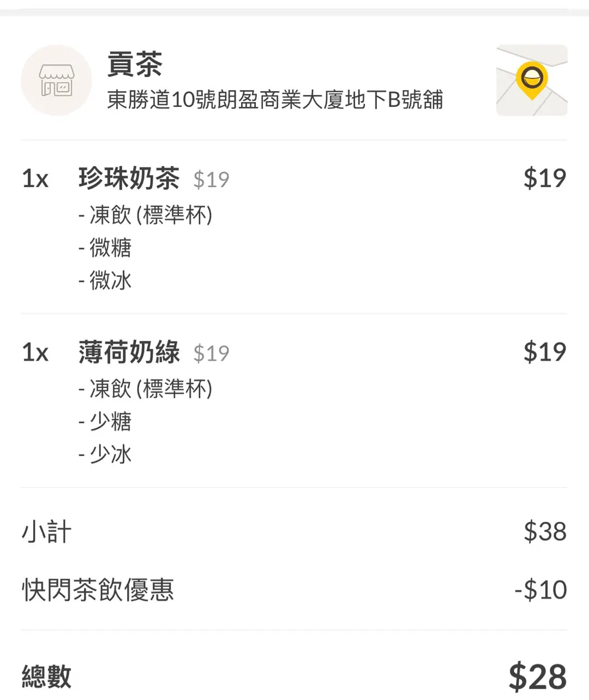
Task: Select the 微冰 option under 珍珠奶茶
Action: 105,280
